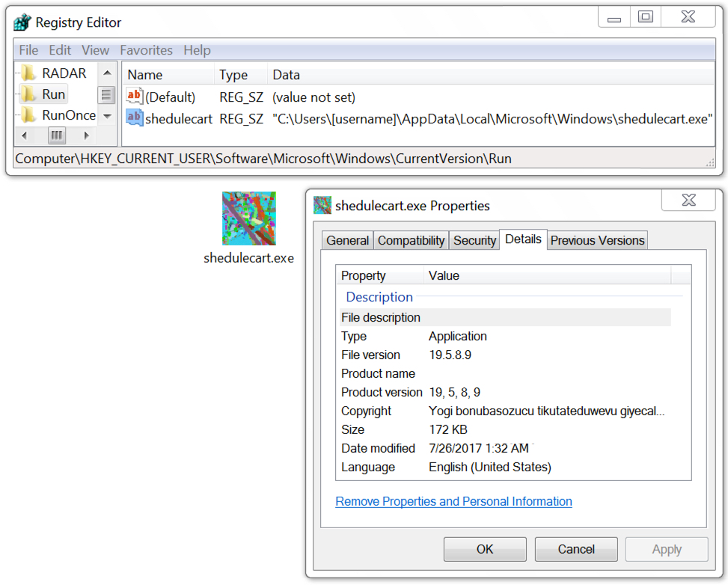The height and width of the screenshot is (585, 728).
Task: Click Remove Properties and Personal Information link
Action: tap(453, 501)
